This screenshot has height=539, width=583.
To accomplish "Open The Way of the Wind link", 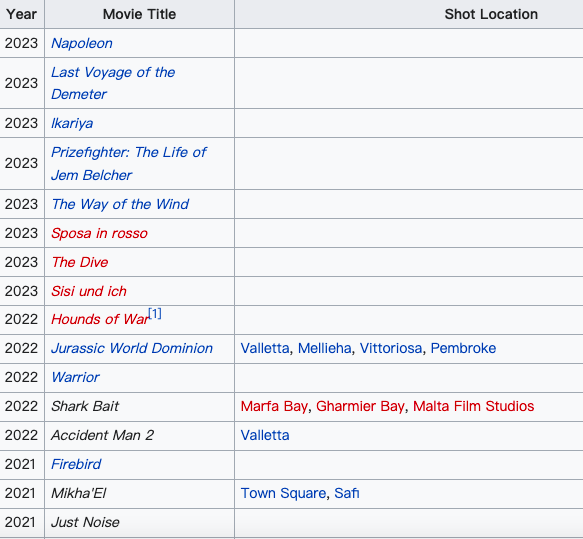I will tap(120, 204).
